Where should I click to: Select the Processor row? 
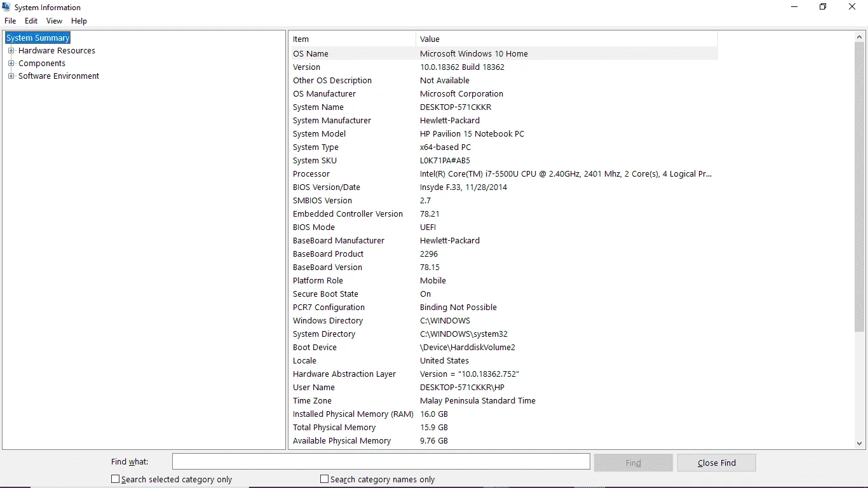(505, 174)
